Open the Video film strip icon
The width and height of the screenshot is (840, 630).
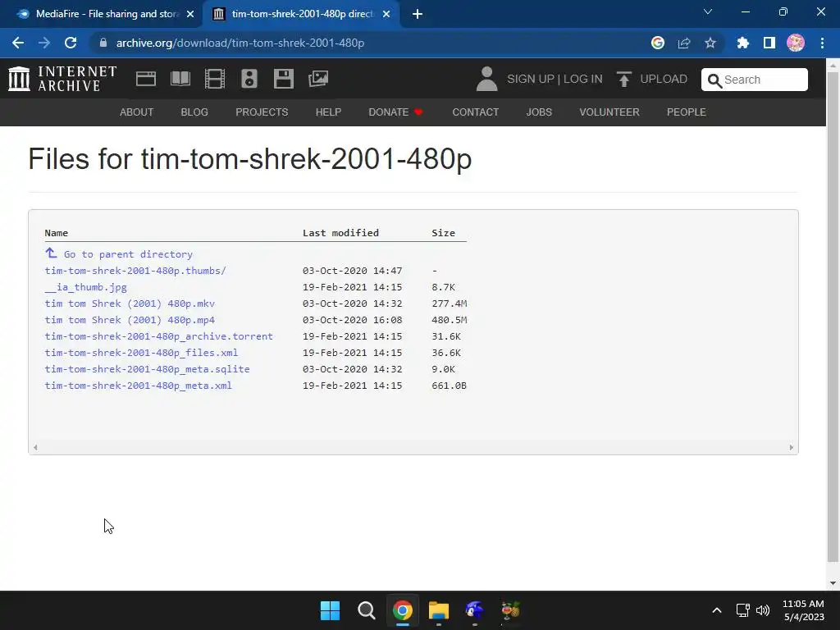[215, 79]
